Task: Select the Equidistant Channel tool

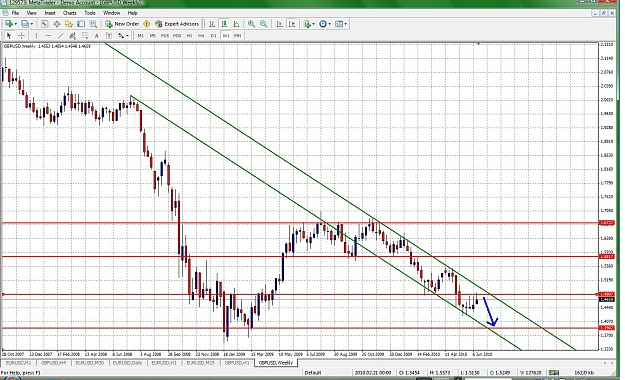Action: [x=73, y=36]
